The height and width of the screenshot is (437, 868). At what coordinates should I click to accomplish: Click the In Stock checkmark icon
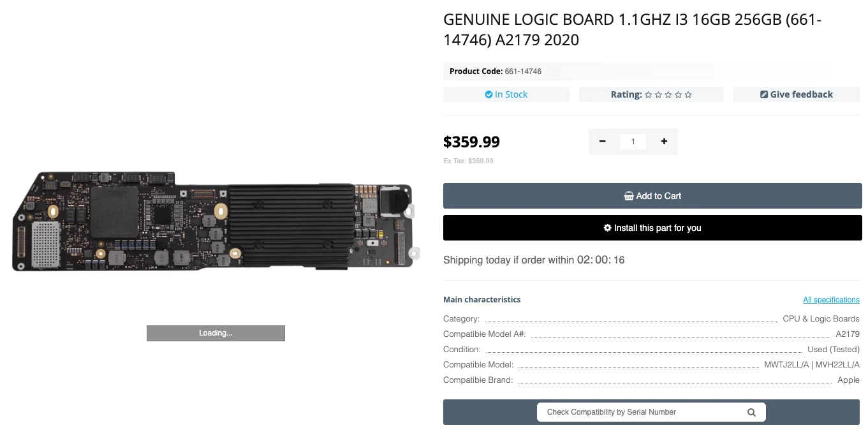click(489, 95)
